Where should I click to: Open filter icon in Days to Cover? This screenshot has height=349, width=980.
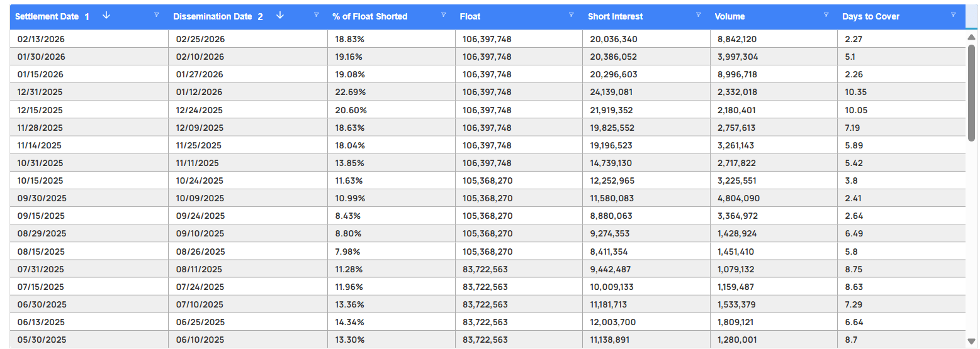953,15
